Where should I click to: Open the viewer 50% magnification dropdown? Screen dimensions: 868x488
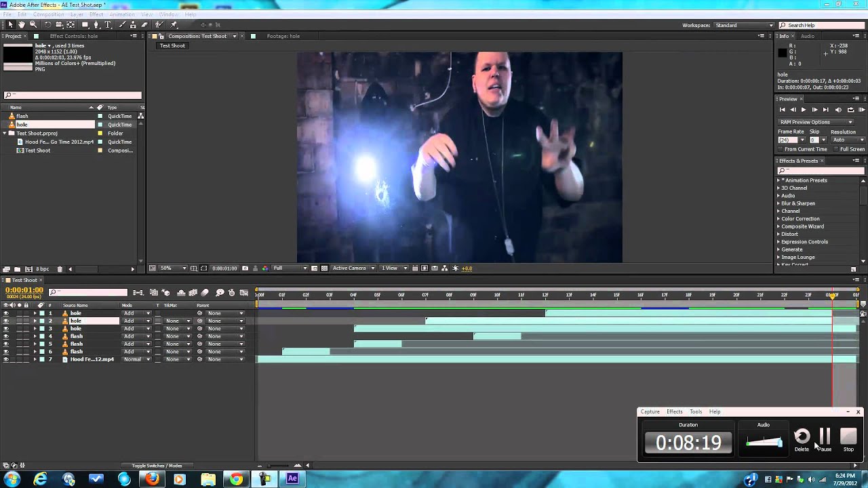(x=171, y=268)
